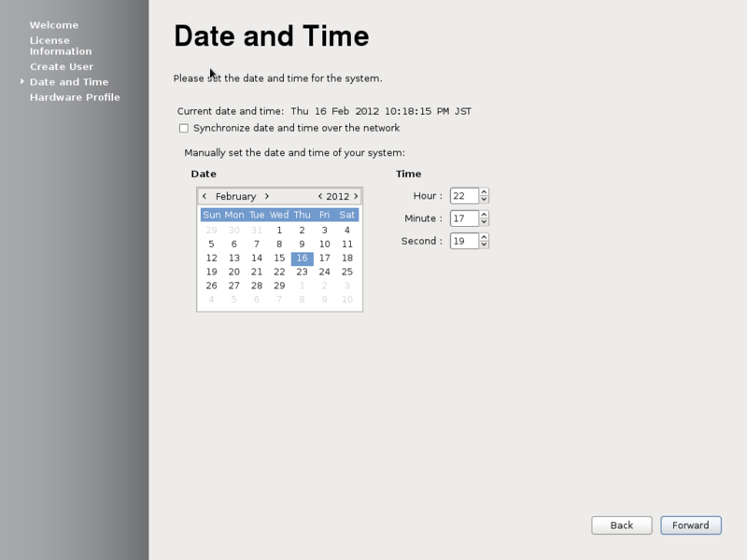Click the Minute input field
747x560 pixels.
[x=464, y=218]
